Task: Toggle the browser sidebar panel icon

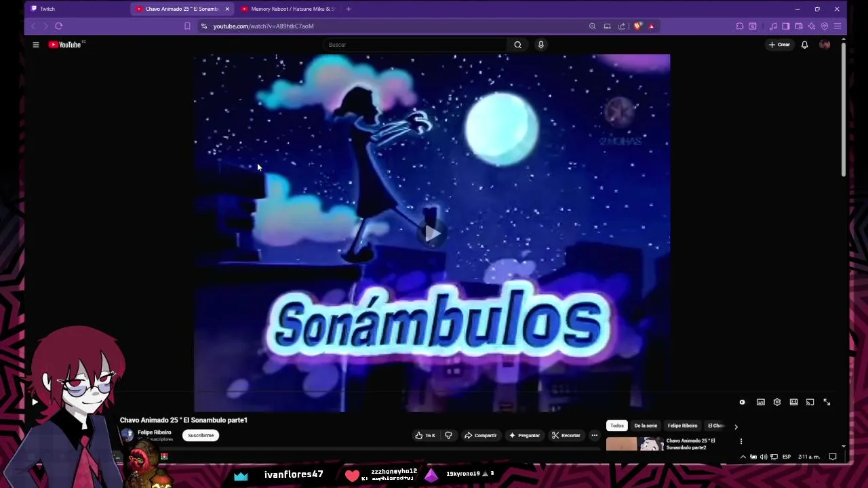Action: (786, 26)
